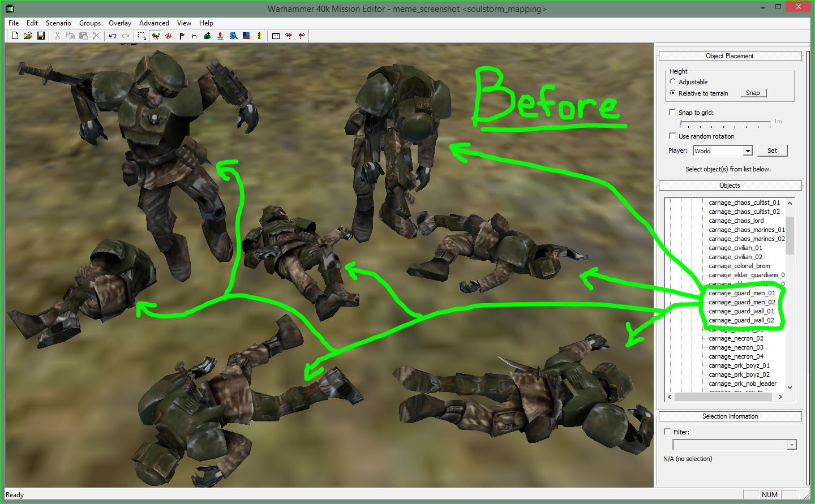Click the objects list vertical scrollbar thumb

(x=790, y=235)
